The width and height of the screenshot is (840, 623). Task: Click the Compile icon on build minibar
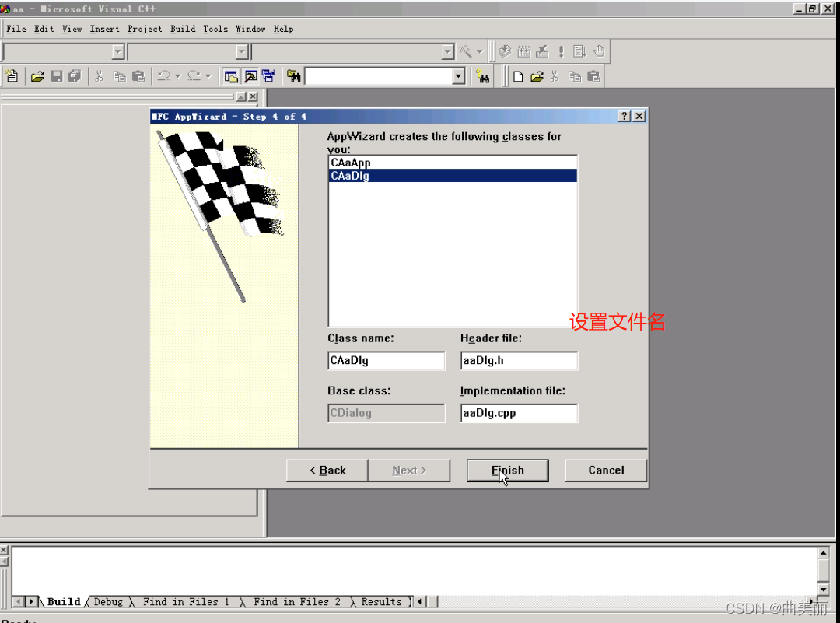pyautogui.click(x=505, y=51)
